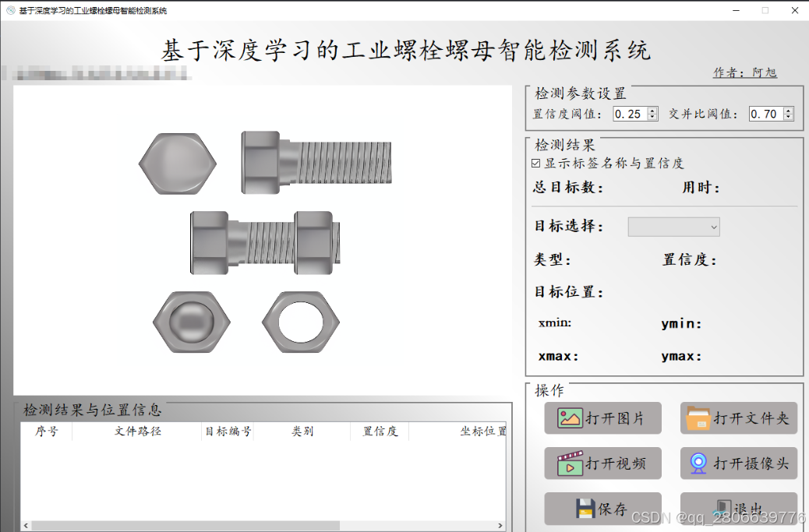Click the 置信度阈值 value field 0.25
The image size is (809, 532).
[x=630, y=114]
